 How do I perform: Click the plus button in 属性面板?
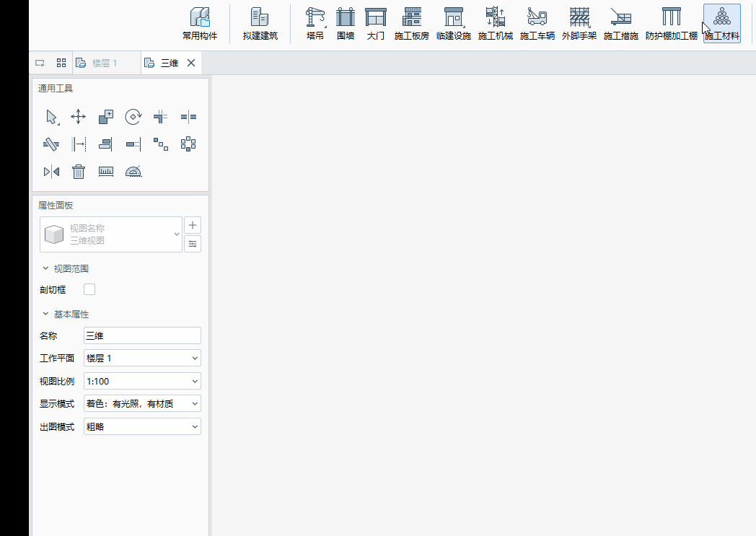(193, 225)
